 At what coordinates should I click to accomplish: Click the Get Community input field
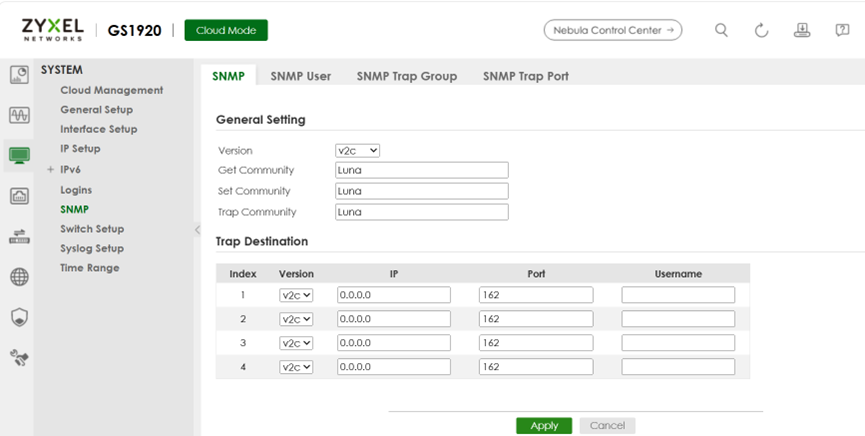(x=422, y=170)
